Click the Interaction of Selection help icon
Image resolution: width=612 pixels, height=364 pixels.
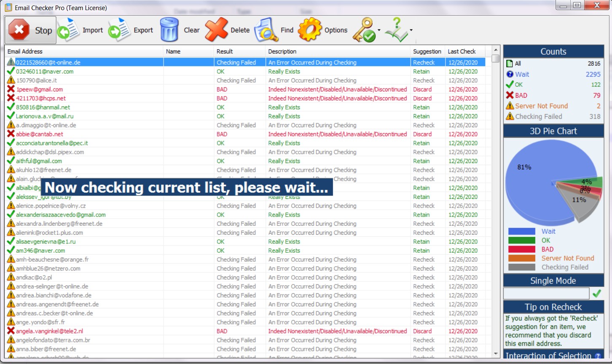click(x=598, y=356)
